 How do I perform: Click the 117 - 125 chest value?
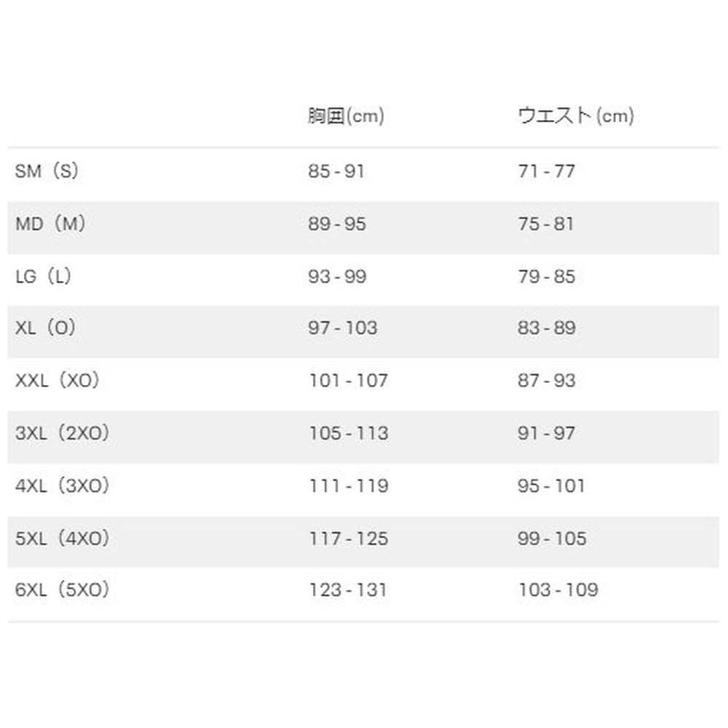click(x=348, y=539)
